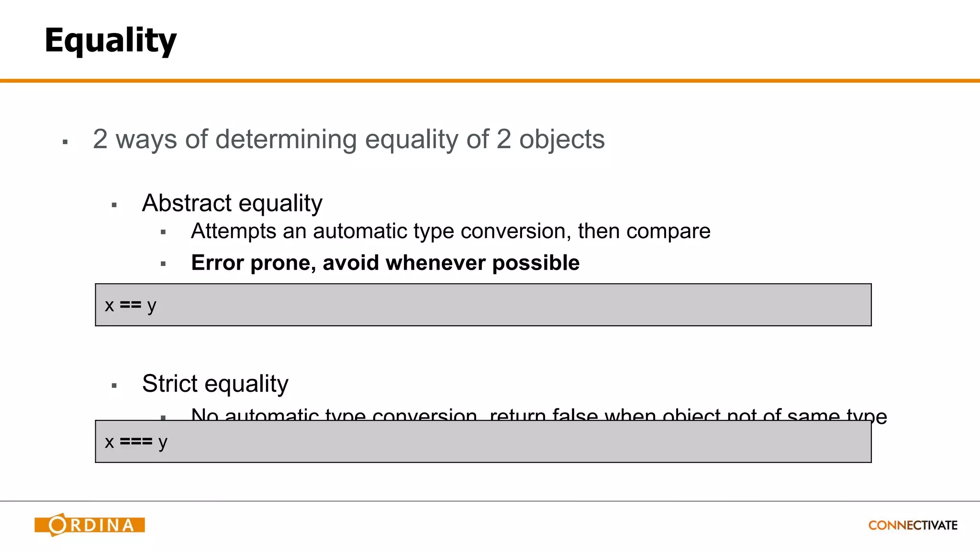The height and width of the screenshot is (551, 980).
Task: Click the gray footer separator line
Action: coord(490,501)
